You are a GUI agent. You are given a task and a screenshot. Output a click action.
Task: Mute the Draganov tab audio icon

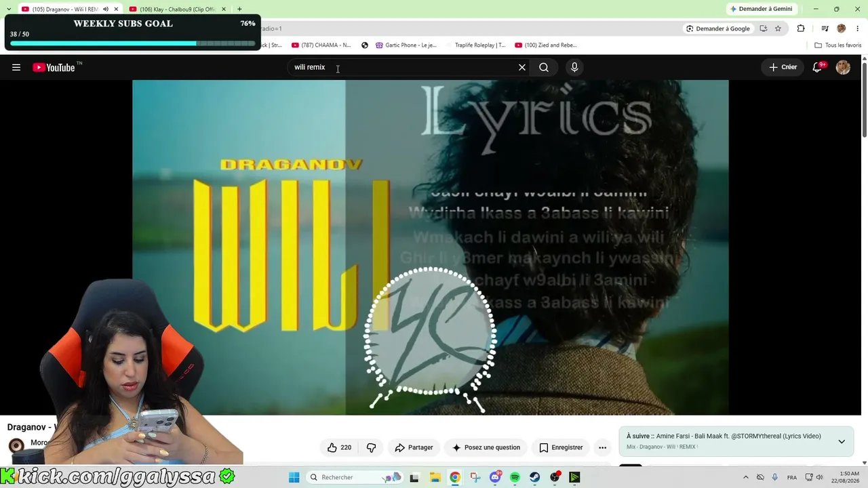click(x=105, y=9)
